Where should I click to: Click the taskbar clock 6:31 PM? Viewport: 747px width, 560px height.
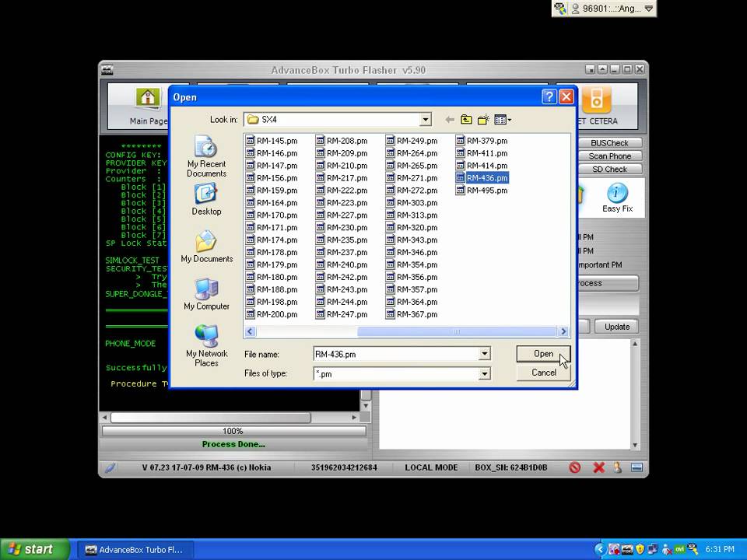coord(719,550)
